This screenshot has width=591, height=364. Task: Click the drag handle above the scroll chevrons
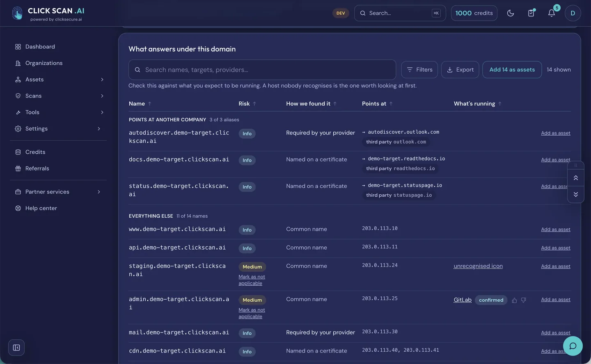coord(576,166)
